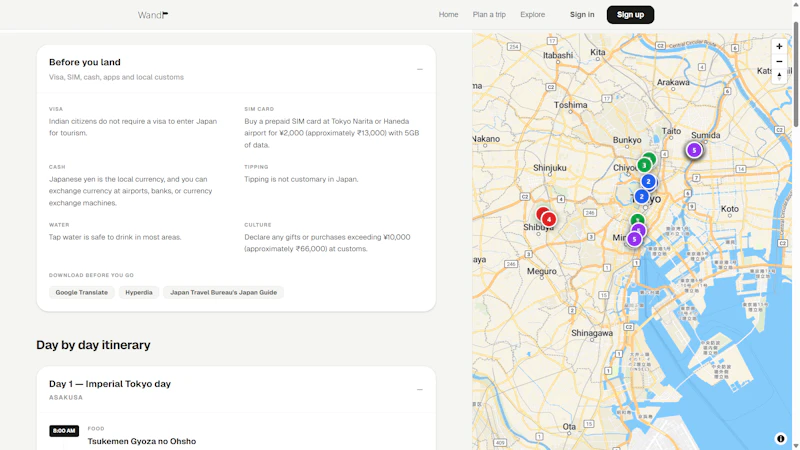Click the Day by day itinerary heading

click(x=93, y=345)
